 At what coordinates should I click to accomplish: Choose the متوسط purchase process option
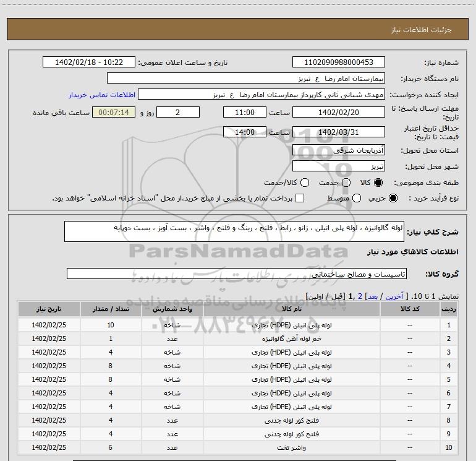click(x=357, y=198)
